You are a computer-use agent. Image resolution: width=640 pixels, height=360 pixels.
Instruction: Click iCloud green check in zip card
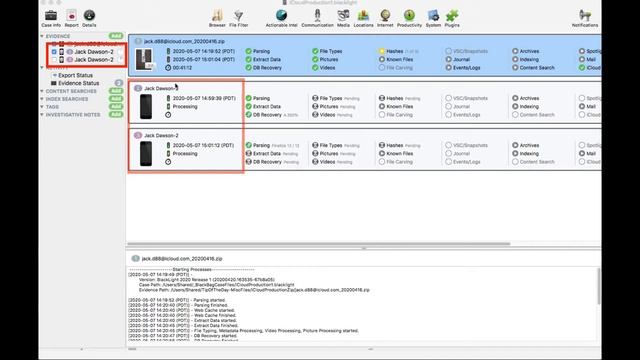click(582, 68)
